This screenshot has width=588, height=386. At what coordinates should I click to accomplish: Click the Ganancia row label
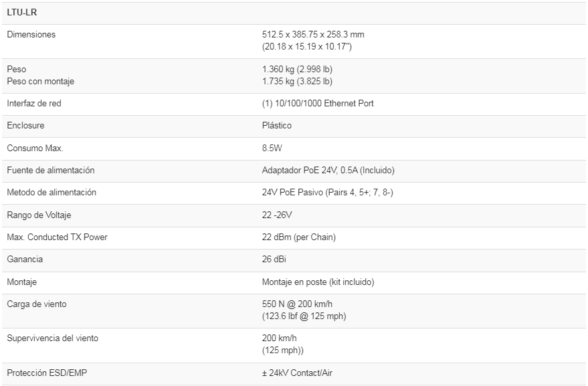point(25,260)
